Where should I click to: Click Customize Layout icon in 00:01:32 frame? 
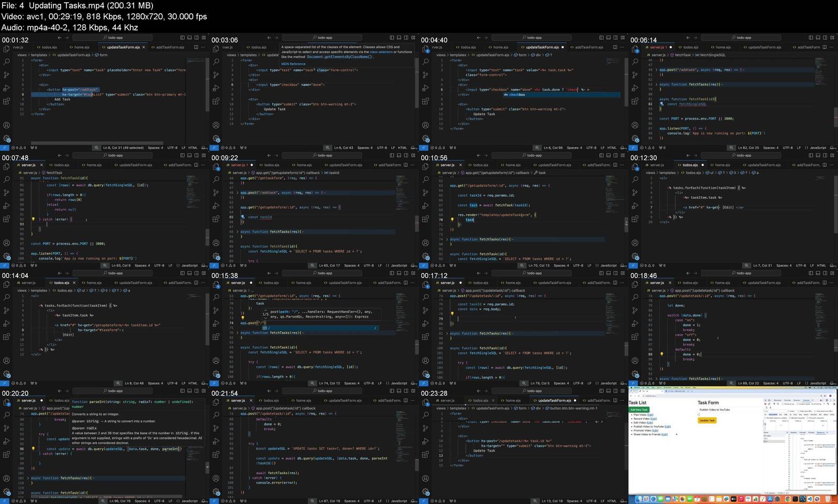(x=204, y=38)
